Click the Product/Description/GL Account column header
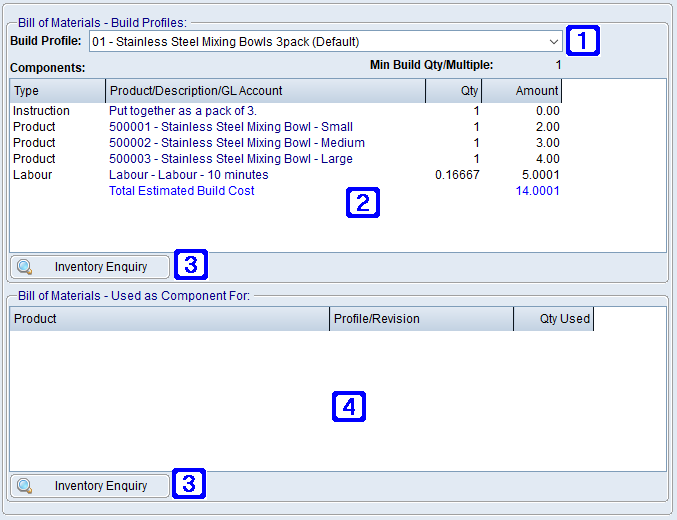This screenshot has height=520, width=677. (x=266, y=91)
